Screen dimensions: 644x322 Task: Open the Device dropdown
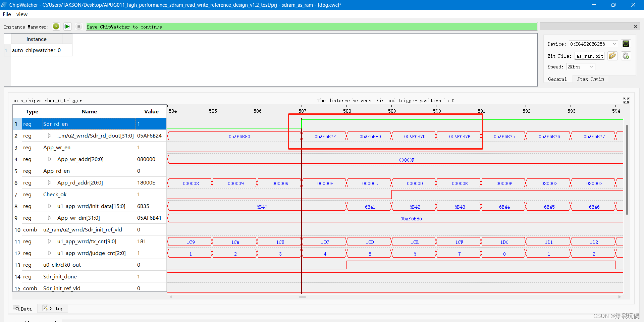pyautogui.click(x=593, y=44)
